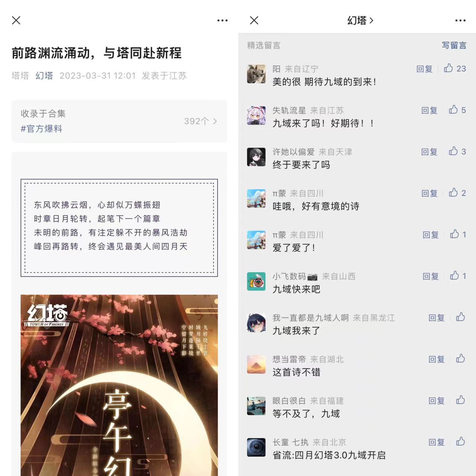Reply to 阳's comment
The height and width of the screenshot is (476, 476).
point(424,69)
